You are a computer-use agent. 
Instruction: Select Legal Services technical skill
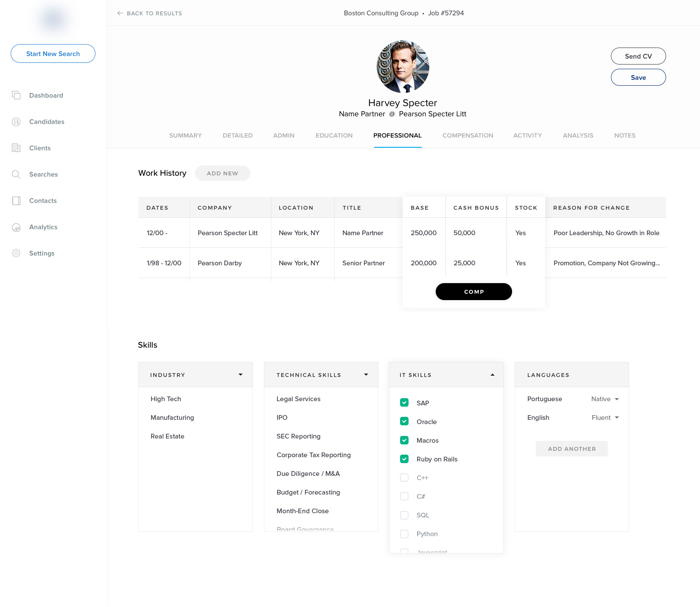(x=299, y=399)
